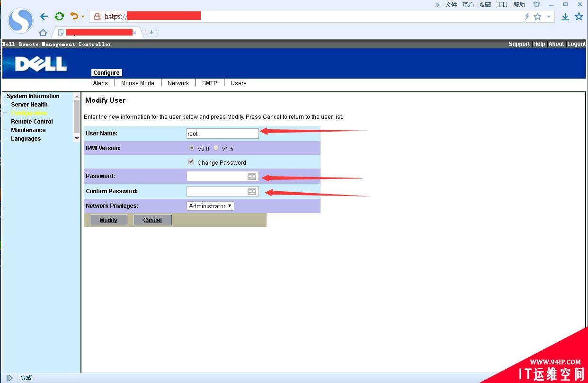Click the orange undo-close arrow icon
The height and width of the screenshot is (383, 588).
coord(74,16)
